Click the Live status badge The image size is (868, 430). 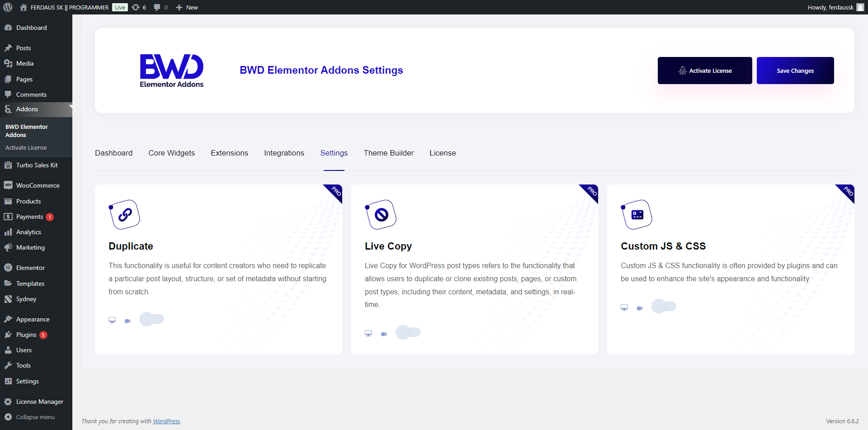(x=120, y=7)
